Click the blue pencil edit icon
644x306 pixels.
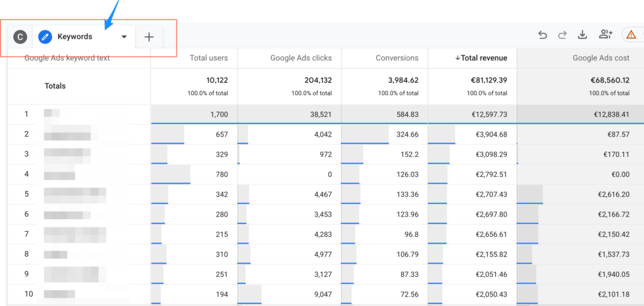click(x=45, y=37)
